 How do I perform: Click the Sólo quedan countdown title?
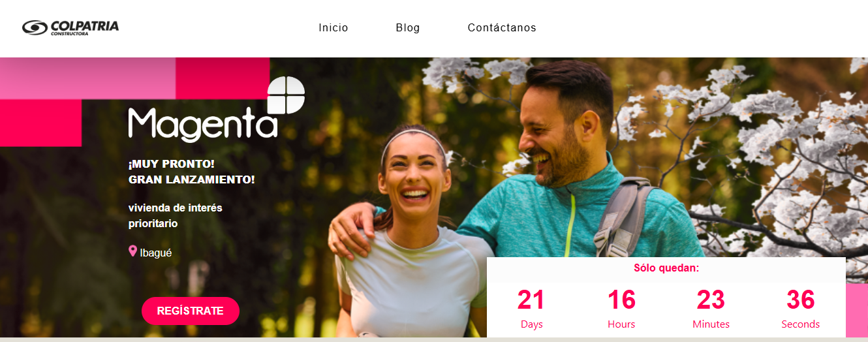(x=666, y=268)
